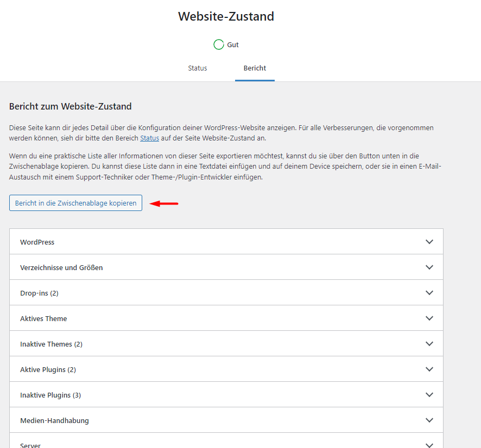
Task: Click the Drop-ins (2) row label
Action: [x=39, y=293]
